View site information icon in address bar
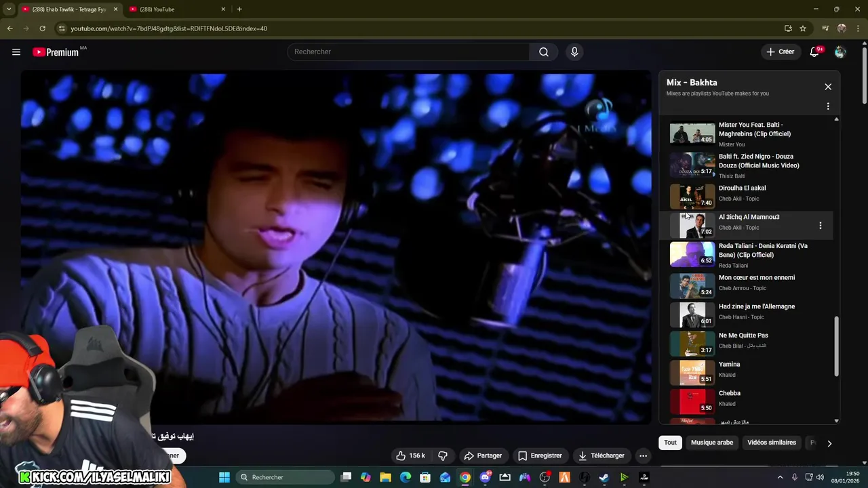Screen dimensions: 868x488 tap(62, 28)
